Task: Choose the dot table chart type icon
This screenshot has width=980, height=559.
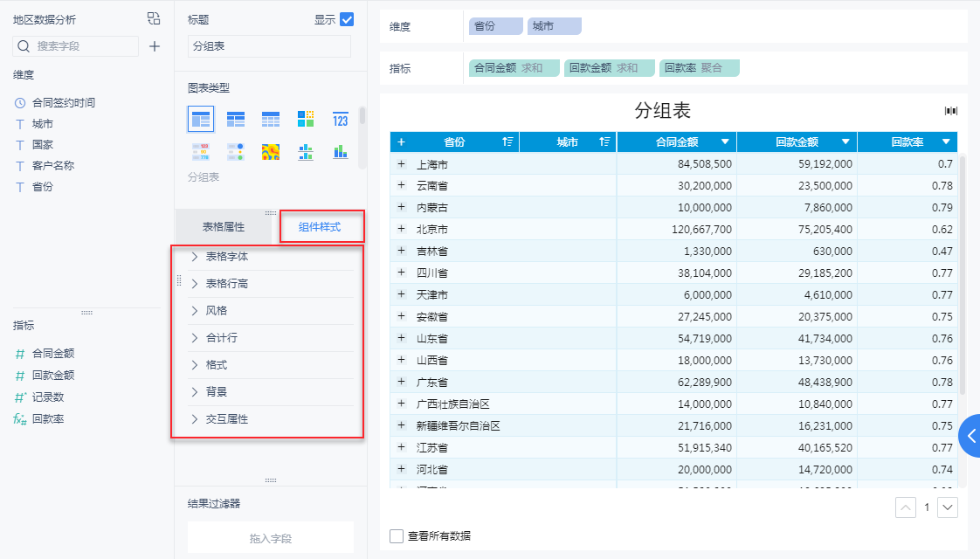Action: click(x=236, y=152)
